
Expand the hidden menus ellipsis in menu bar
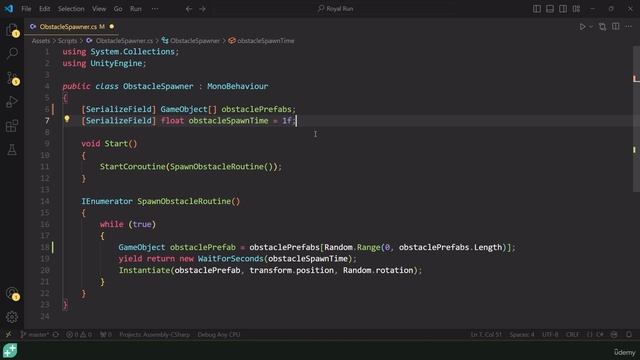coord(155,9)
